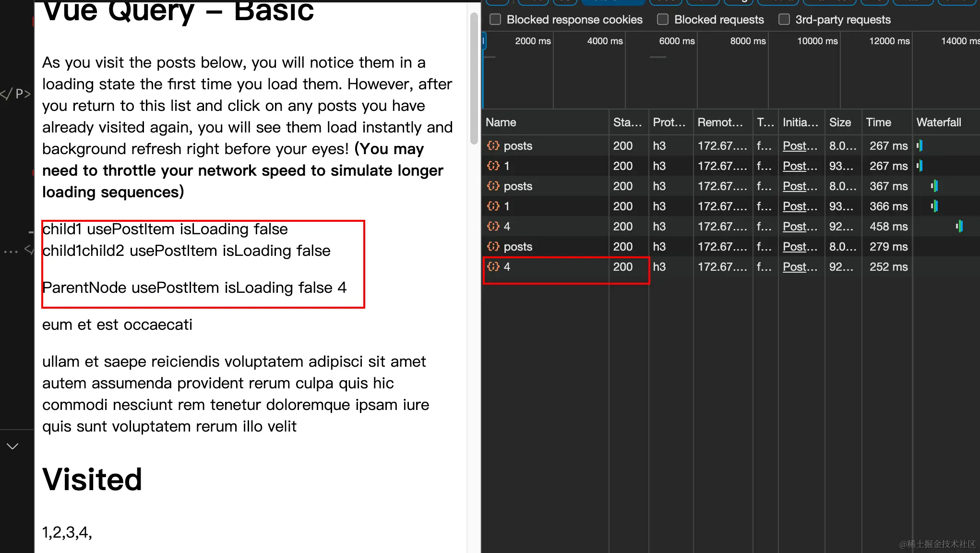Click JSON icon of second posts request
The height and width of the screenshot is (553, 980).
pyautogui.click(x=493, y=186)
